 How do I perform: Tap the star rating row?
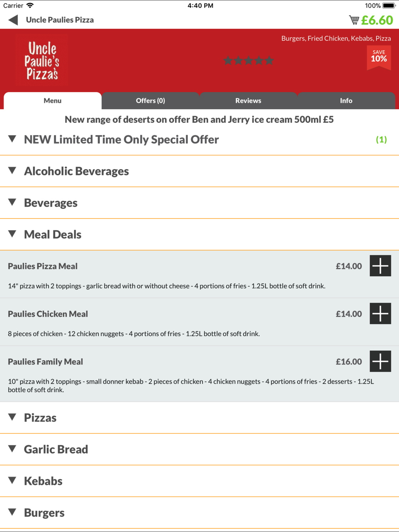click(249, 61)
